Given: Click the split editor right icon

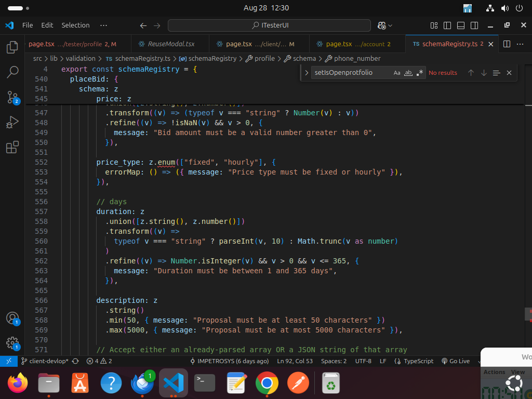Looking at the screenshot, I should tap(507, 44).
